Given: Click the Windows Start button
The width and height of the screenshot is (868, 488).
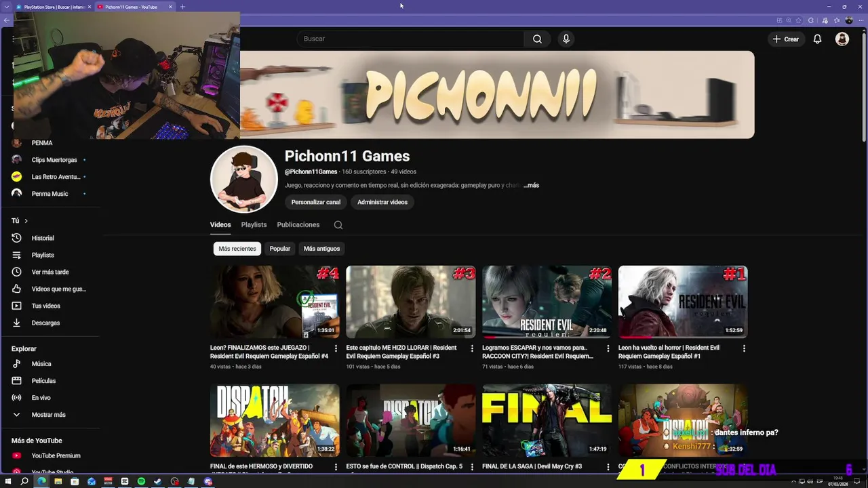Looking at the screenshot, I should 7,481.
